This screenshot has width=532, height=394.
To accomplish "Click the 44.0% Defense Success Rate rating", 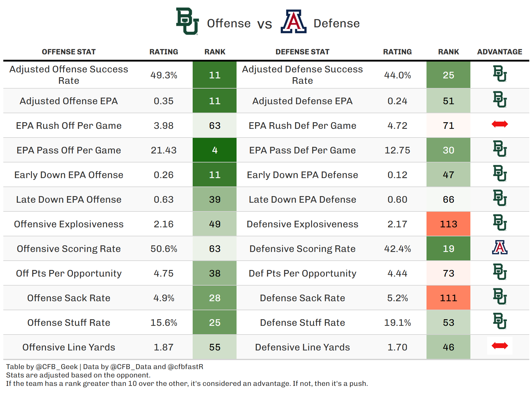I will tap(397, 75).
